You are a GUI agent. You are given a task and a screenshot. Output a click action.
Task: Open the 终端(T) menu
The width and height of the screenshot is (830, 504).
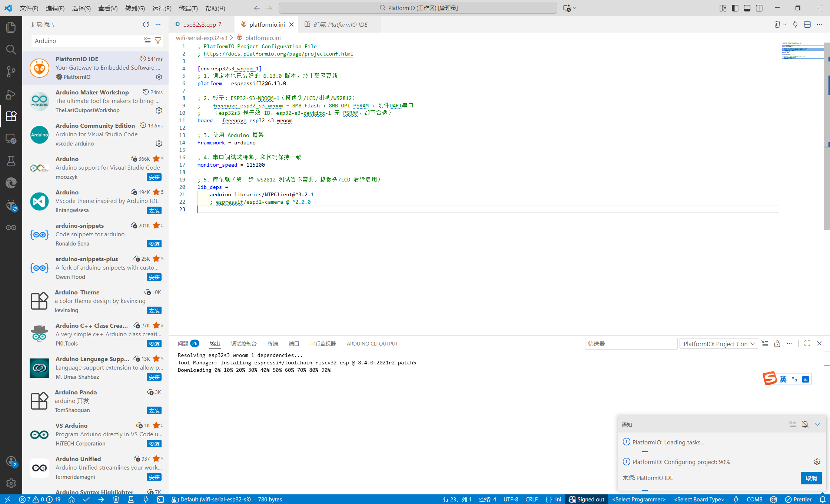188,8
